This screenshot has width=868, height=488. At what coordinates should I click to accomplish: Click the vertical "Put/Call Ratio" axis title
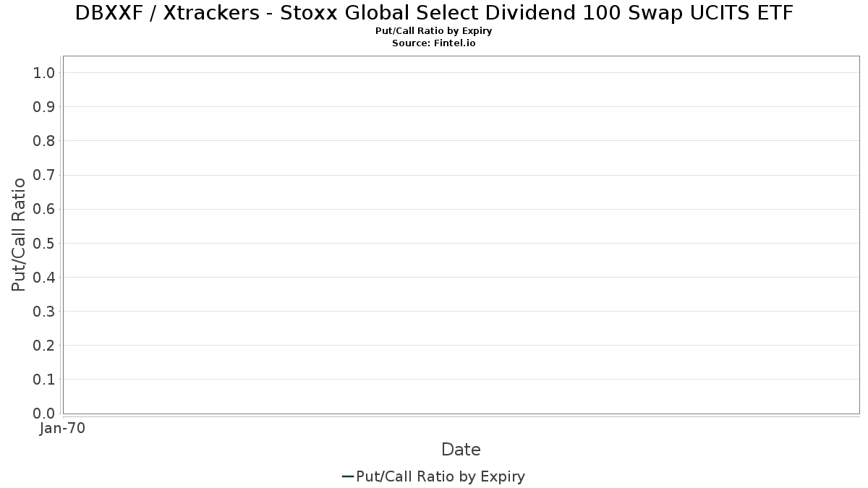(x=19, y=234)
